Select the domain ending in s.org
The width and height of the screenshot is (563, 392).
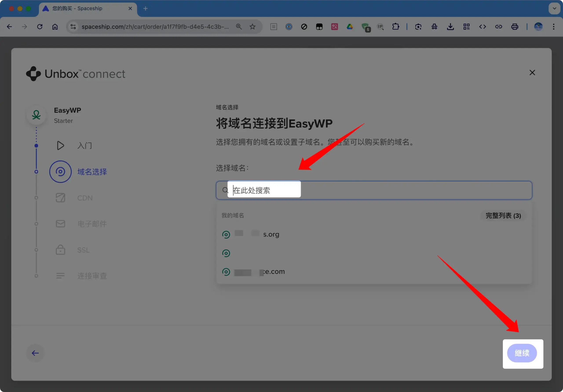coord(374,234)
